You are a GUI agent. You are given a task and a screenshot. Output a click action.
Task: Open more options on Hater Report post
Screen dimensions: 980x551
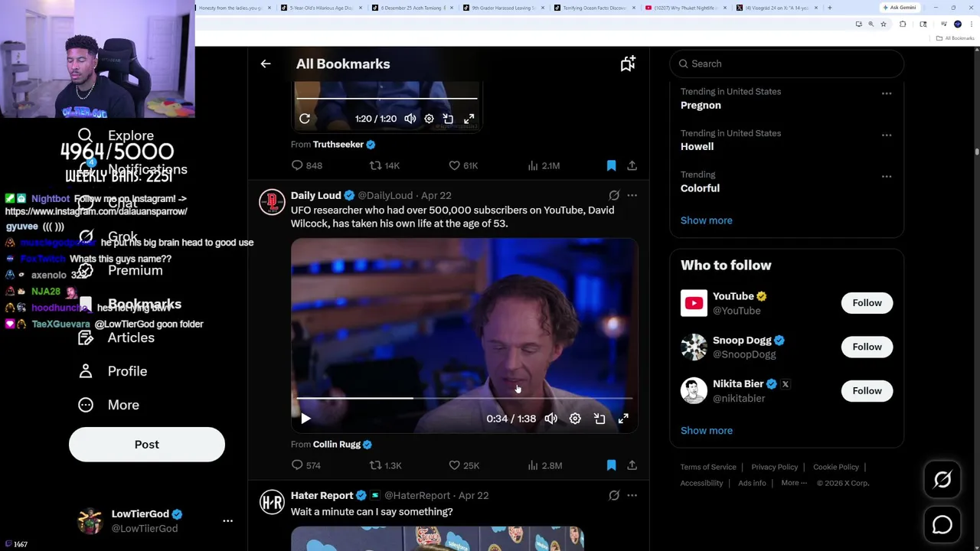(x=632, y=495)
